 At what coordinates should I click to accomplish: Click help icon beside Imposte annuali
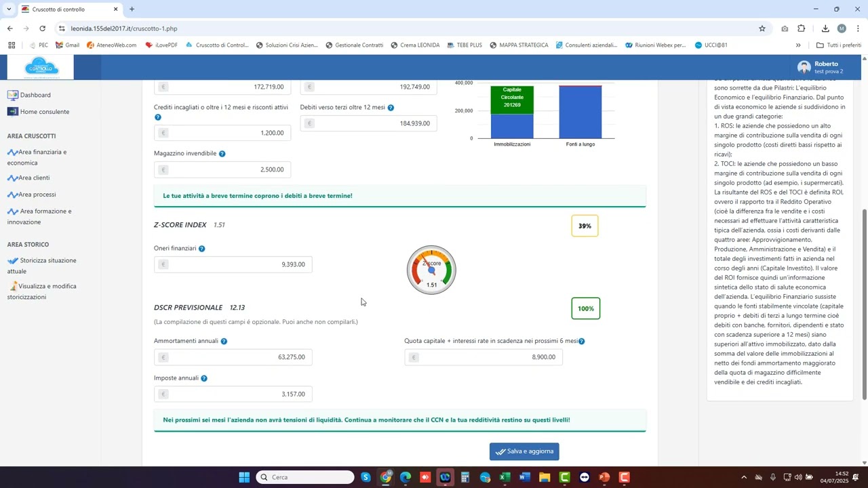tap(204, 378)
